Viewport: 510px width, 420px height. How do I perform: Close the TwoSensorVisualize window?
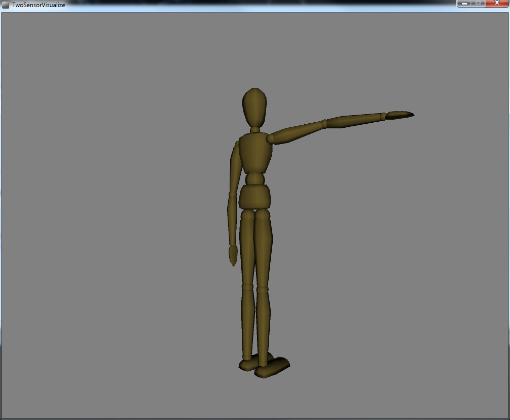pyautogui.click(x=496, y=4)
